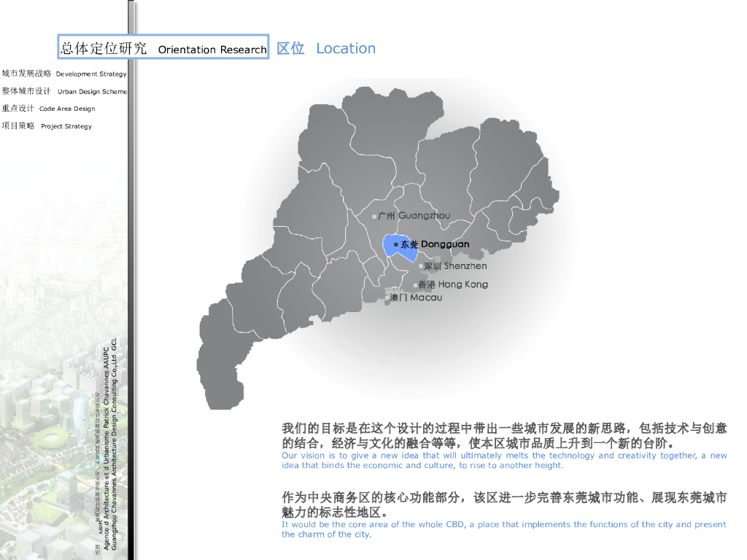Click the Guangzhou square map marker
Screen dimensions: 747x560
(x=374, y=217)
